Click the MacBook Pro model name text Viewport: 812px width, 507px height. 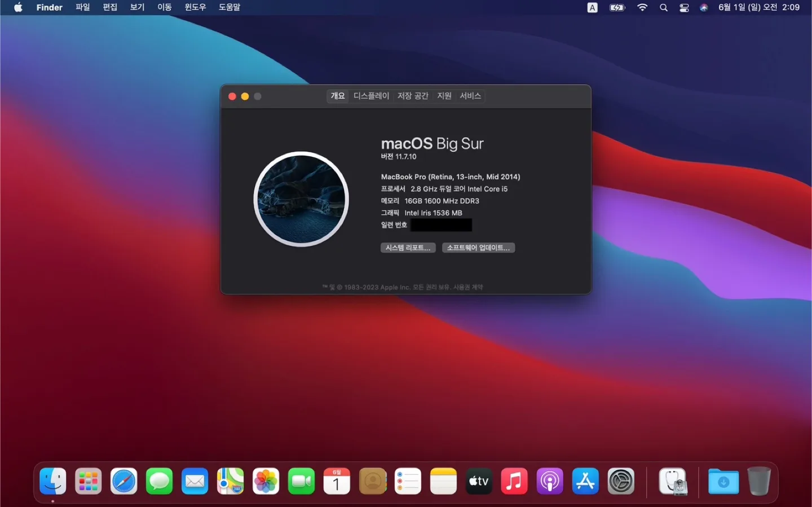coord(451,177)
